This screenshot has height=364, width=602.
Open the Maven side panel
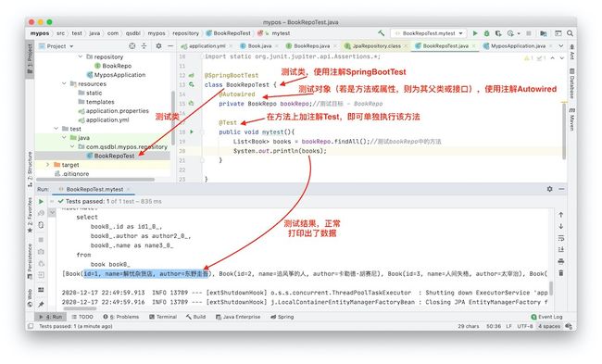[x=571, y=119]
